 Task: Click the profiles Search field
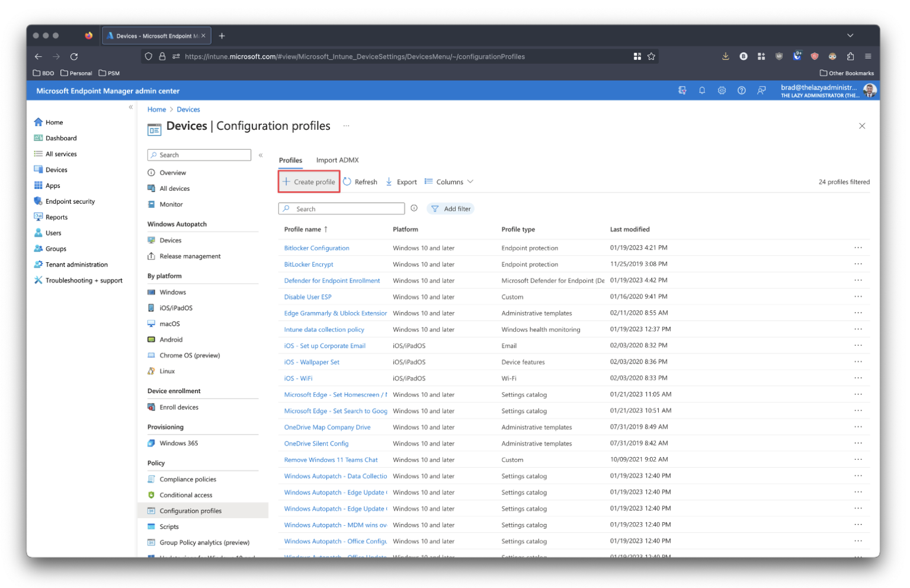(x=341, y=209)
